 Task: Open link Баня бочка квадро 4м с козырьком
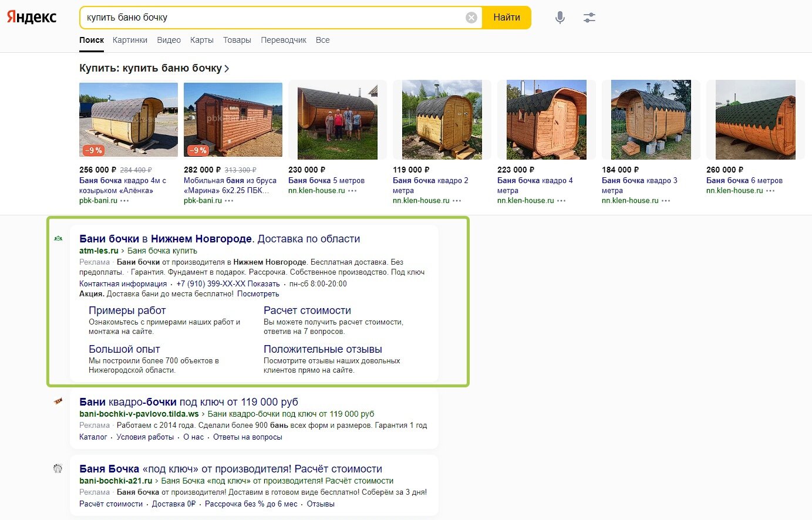point(123,185)
